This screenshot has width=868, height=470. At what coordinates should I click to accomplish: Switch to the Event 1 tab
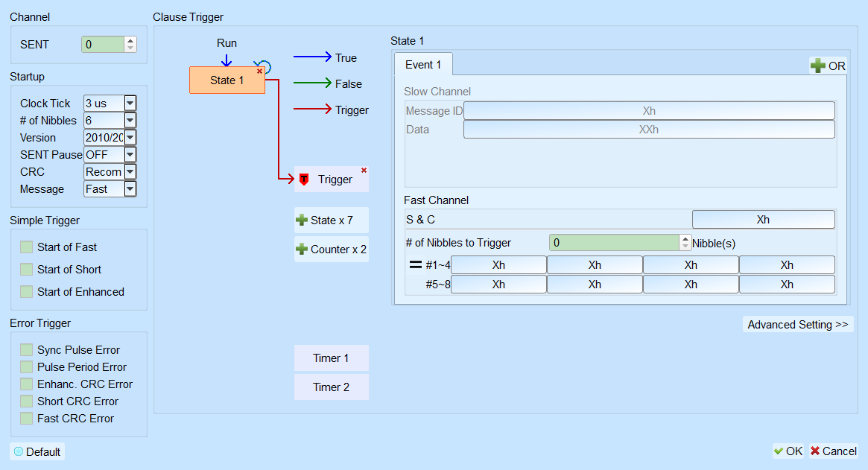tap(423, 64)
